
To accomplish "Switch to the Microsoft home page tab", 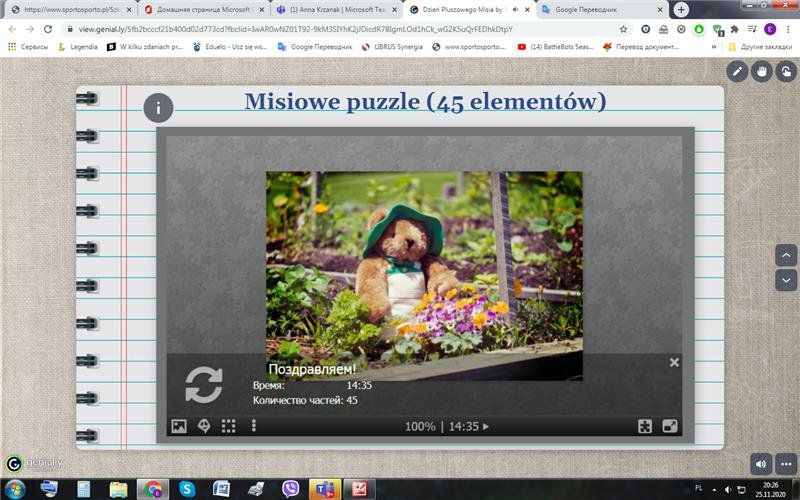I will (x=204, y=10).
